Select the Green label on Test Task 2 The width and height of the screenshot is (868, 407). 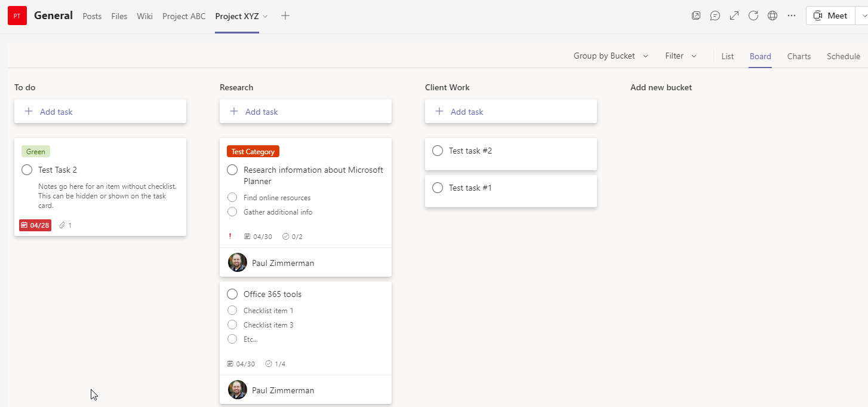click(x=35, y=151)
